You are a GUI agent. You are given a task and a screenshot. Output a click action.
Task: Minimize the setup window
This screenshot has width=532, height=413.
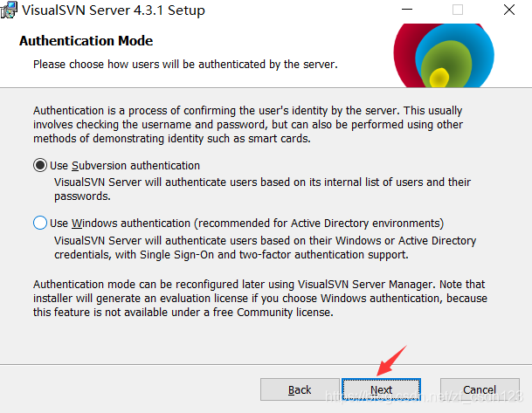tap(407, 10)
